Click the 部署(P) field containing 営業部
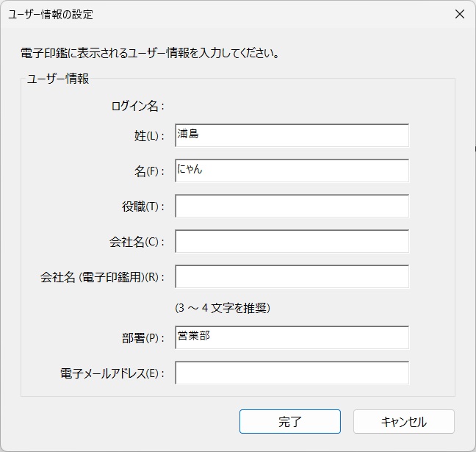This screenshot has height=452, width=476. 292,338
